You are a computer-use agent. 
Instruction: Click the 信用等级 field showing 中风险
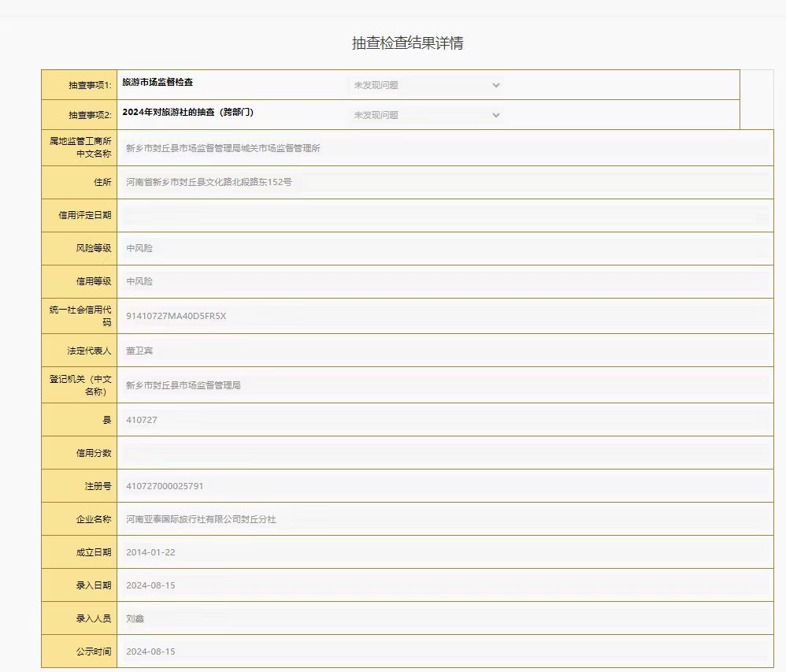pos(445,281)
